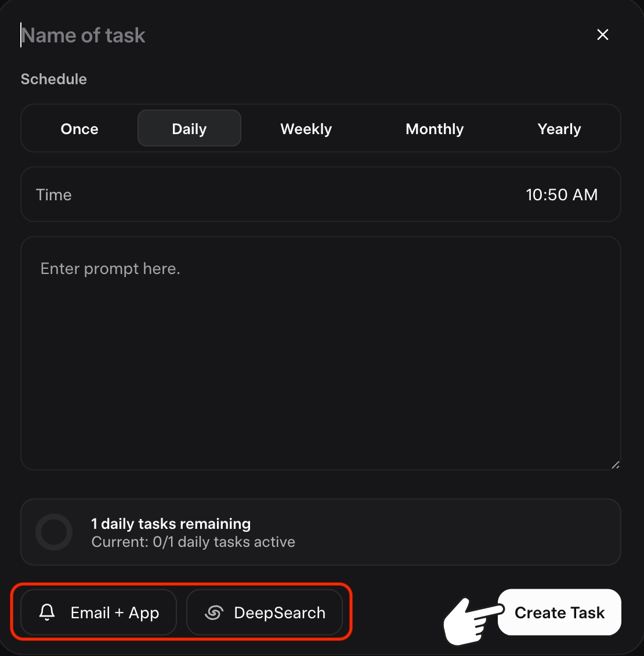Select the Daily schedule option
The height and width of the screenshot is (656, 644).
[x=190, y=128]
